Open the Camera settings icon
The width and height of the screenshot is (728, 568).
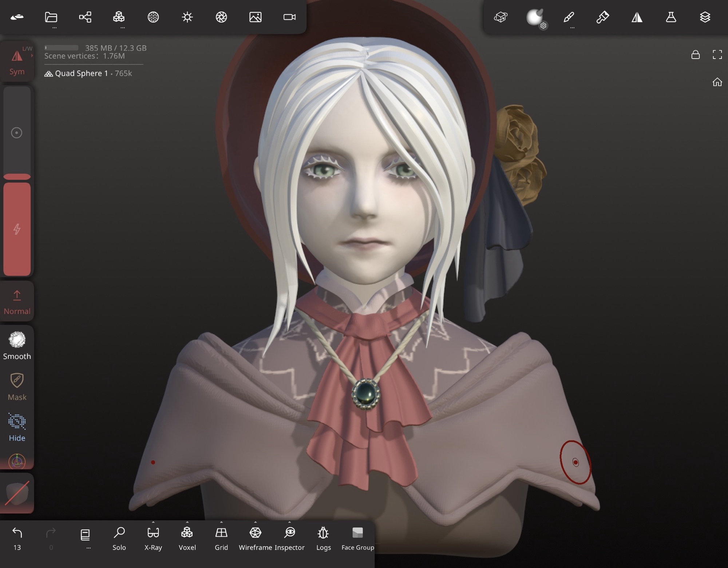click(x=289, y=17)
